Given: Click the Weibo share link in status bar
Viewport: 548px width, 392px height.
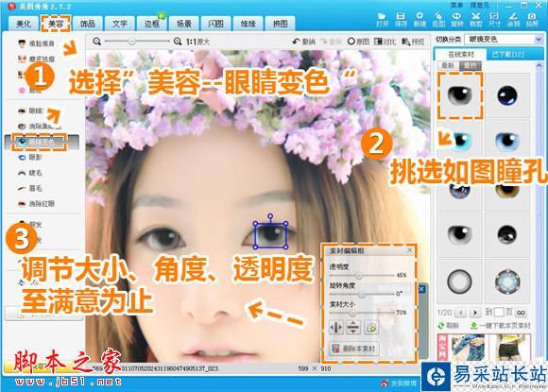Looking at the screenshot, I should pyautogui.click(x=399, y=383).
